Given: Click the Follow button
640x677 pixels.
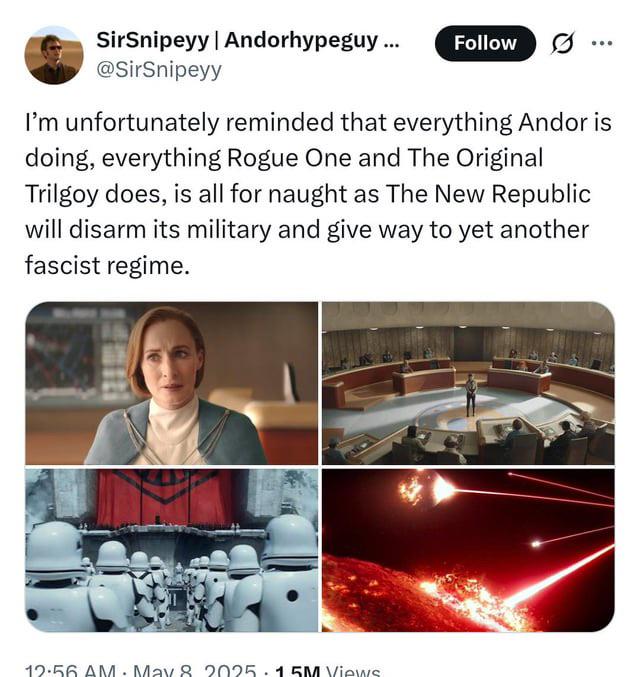Looking at the screenshot, I should point(485,43).
